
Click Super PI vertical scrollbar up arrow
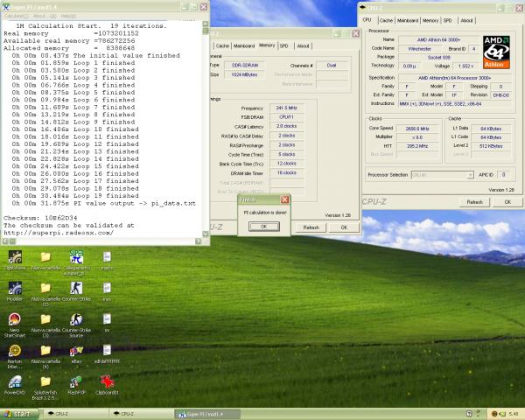point(206,24)
